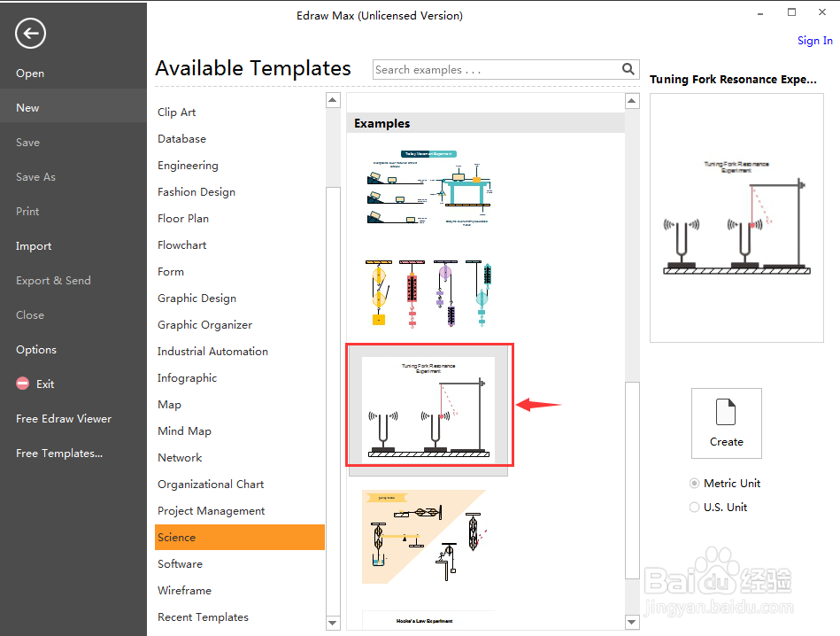Click the back arrow circle icon

(30, 34)
